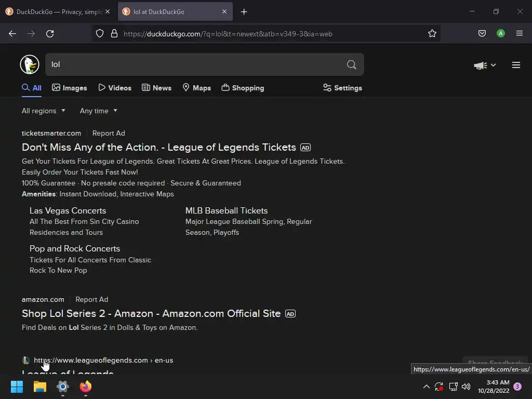Open a new browser tab
This screenshot has height=399, width=532.
(244, 12)
